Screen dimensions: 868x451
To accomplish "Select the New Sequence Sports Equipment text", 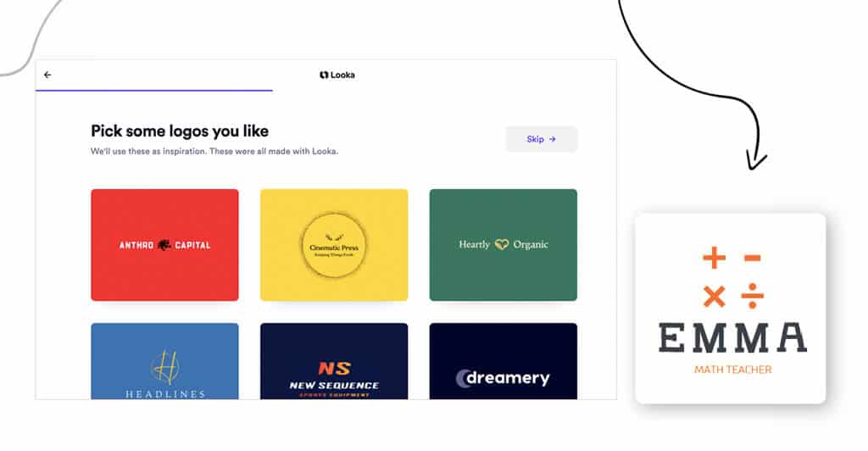I will tap(334, 387).
